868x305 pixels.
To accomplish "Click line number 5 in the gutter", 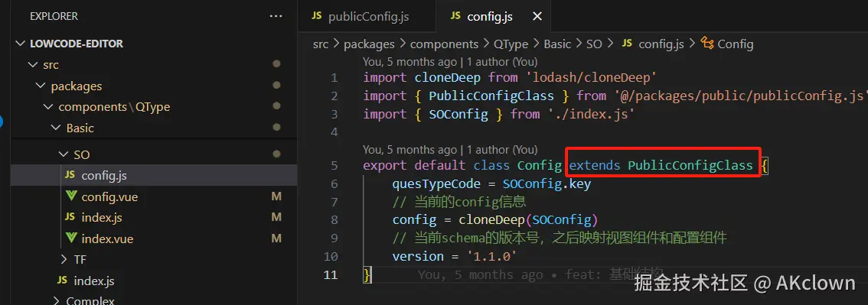I will (x=334, y=166).
